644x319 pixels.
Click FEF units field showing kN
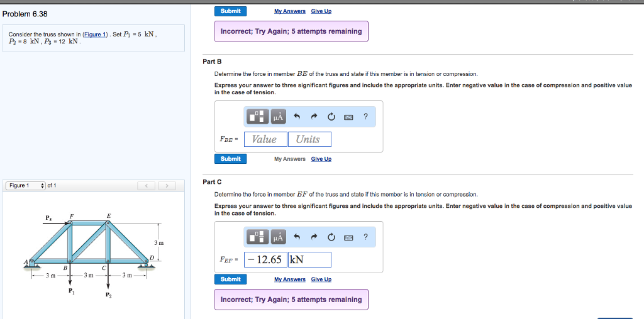pyautogui.click(x=309, y=259)
